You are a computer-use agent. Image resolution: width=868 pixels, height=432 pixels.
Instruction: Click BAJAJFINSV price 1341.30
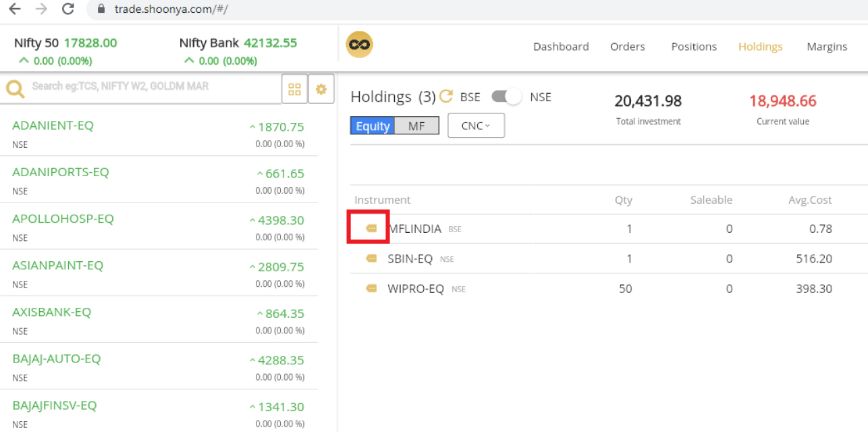tap(281, 406)
